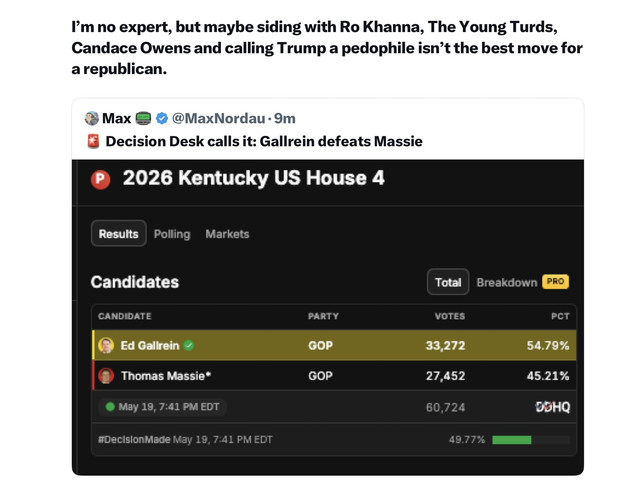Image resolution: width=640 pixels, height=480 pixels.
Task: Click the blue verified badge beside Max
Action: (162, 118)
